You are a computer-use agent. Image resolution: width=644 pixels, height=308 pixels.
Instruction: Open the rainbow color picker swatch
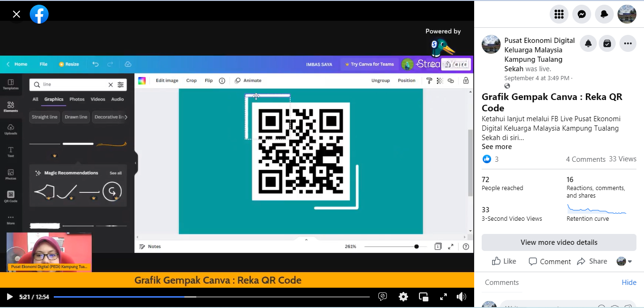point(142,81)
